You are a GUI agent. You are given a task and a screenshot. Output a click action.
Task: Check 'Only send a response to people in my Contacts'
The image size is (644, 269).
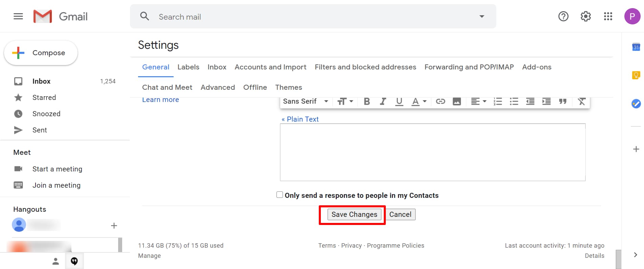[x=280, y=195]
